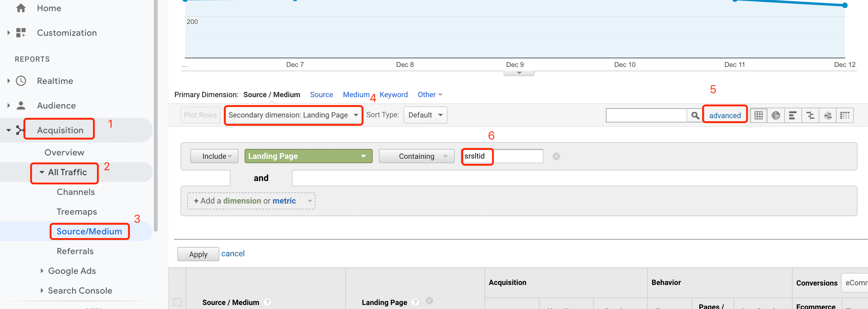Image resolution: width=868 pixels, height=309 pixels.
Task: Click the advanced filter link
Action: pyautogui.click(x=725, y=115)
